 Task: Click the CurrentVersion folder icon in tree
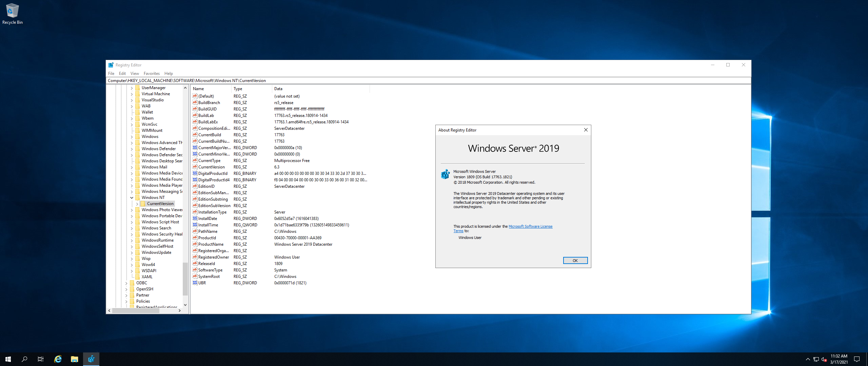(143, 204)
